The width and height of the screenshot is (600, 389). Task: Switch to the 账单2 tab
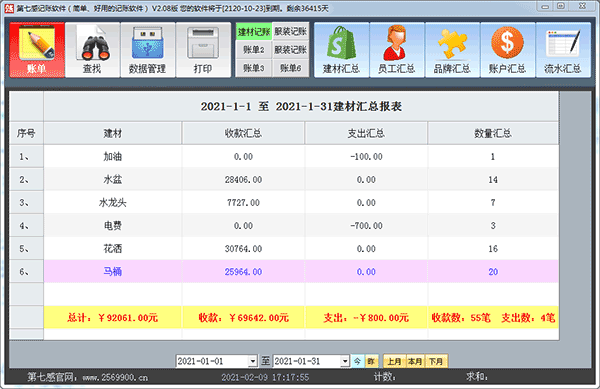[254, 50]
